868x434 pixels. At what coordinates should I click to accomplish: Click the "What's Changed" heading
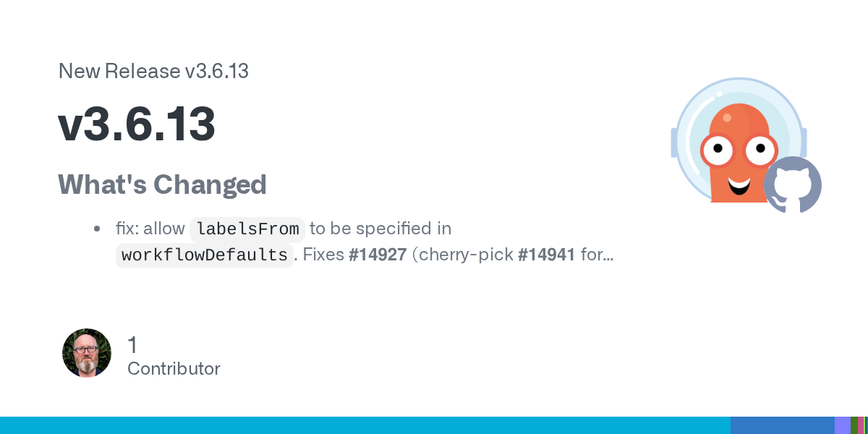coord(162,184)
